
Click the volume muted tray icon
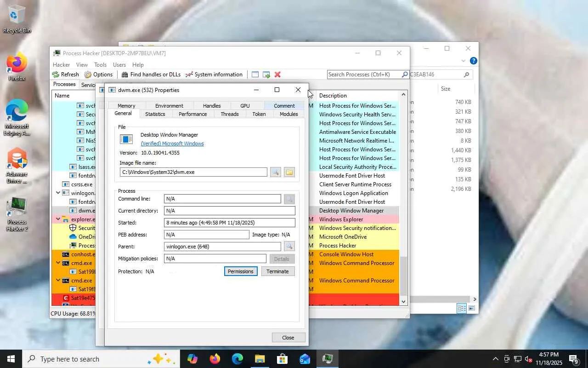tap(529, 359)
